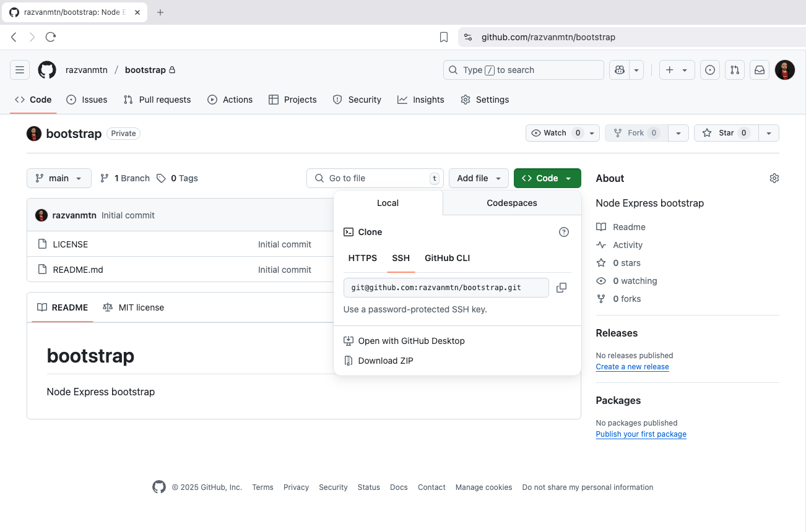This screenshot has width=806, height=532.
Task: Focus the Go to file search field
Action: coord(375,178)
